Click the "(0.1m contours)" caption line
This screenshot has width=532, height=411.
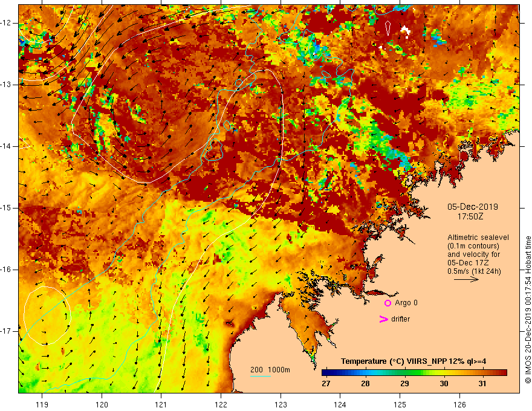(473, 246)
